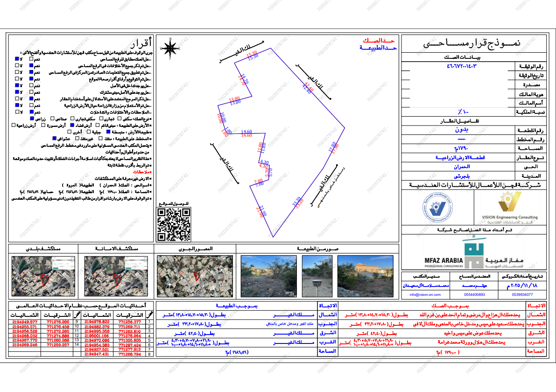Click the red حد الصك legend label
This screenshot has width=556, height=392.
[x=379, y=41]
